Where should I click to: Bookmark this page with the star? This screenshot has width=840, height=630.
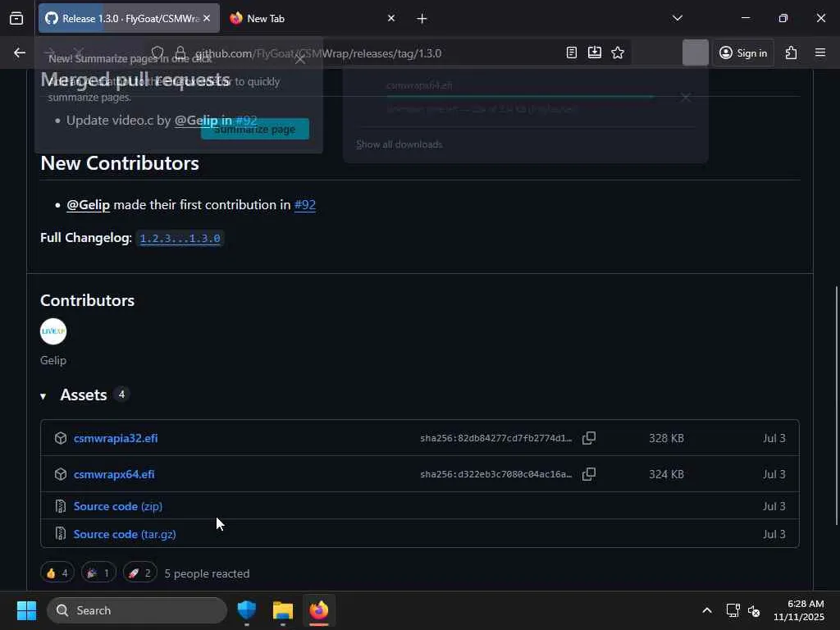pos(618,52)
